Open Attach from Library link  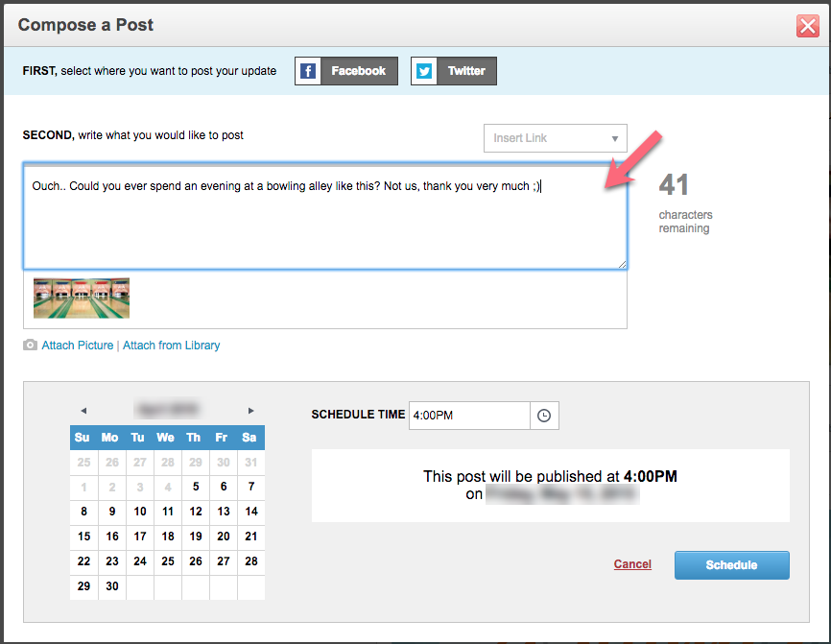171,346
